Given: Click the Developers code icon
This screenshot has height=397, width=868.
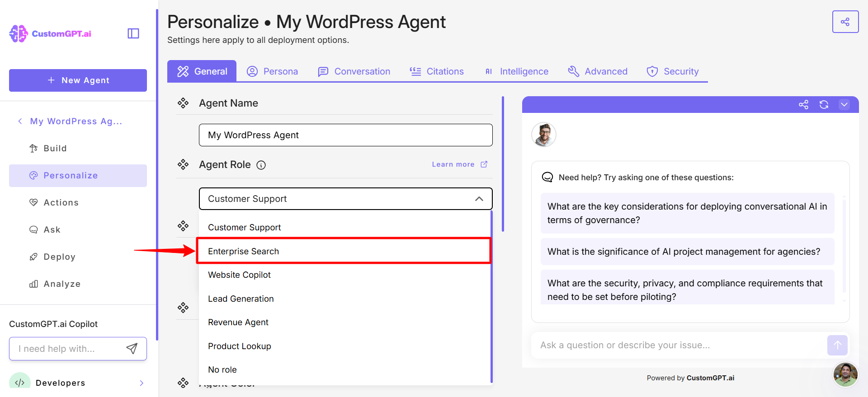Looking at the screenshot, I should coord(20,383).
